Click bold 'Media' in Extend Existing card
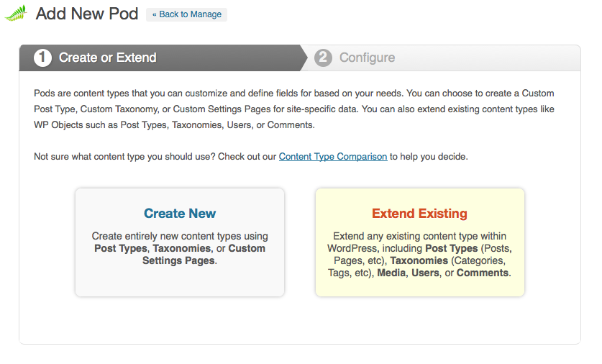 391,273
